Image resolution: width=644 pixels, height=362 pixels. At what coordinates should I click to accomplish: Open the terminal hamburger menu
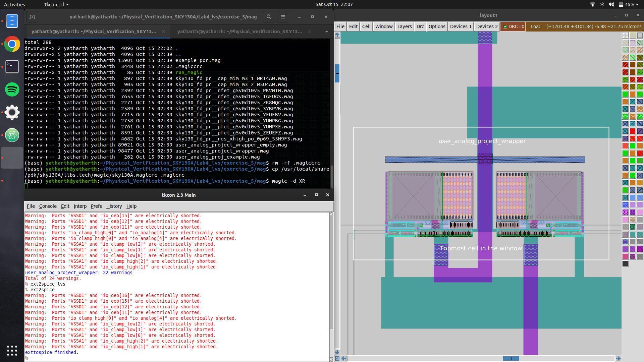[x=283, y=17]
